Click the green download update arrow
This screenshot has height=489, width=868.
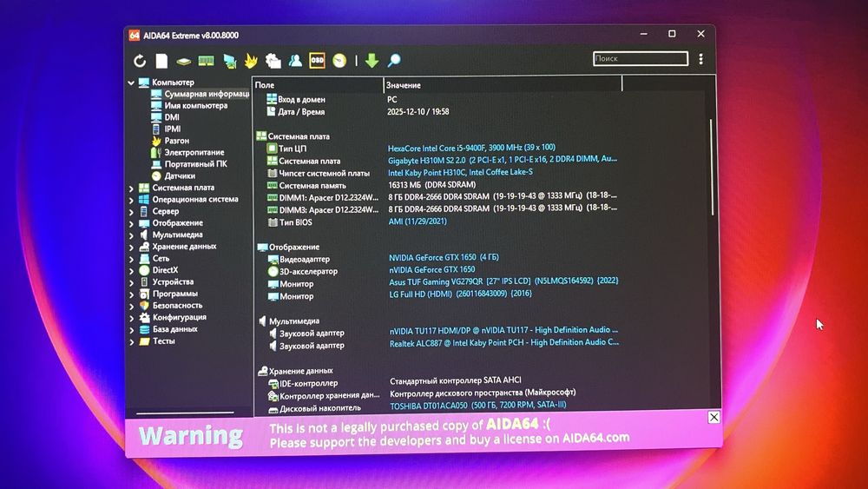point(372,60)
